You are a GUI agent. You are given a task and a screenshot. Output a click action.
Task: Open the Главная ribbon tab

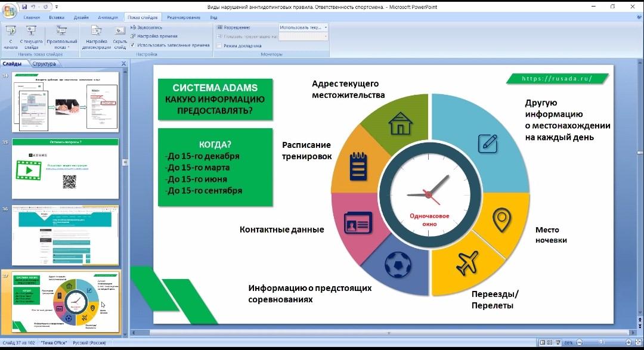pos(32,17)
